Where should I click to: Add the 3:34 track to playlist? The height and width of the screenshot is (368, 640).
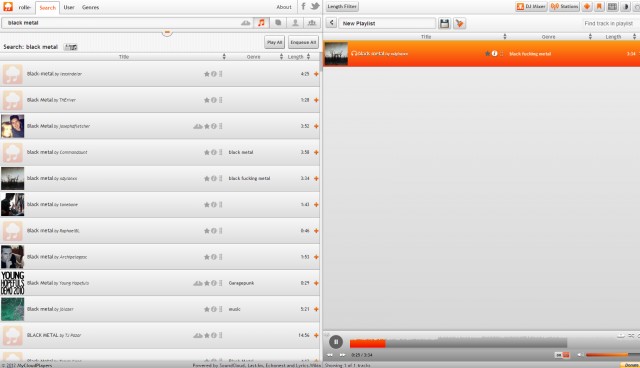(316, 178)
